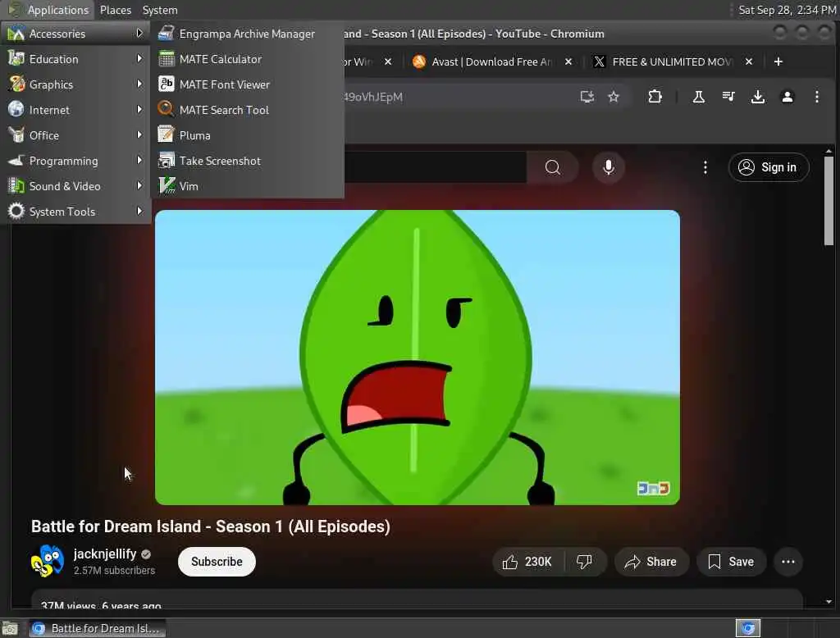Click the clock showing Sat Sep 28
The height and width of the screenshot is (638, 840).
[x=787, y=10]
